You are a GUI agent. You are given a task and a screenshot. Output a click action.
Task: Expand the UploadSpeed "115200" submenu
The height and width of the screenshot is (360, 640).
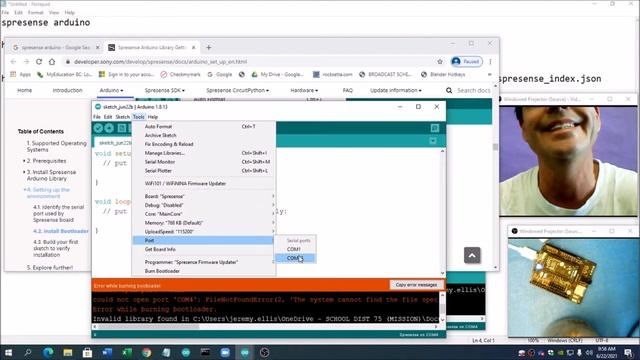(x=203, y=231)
